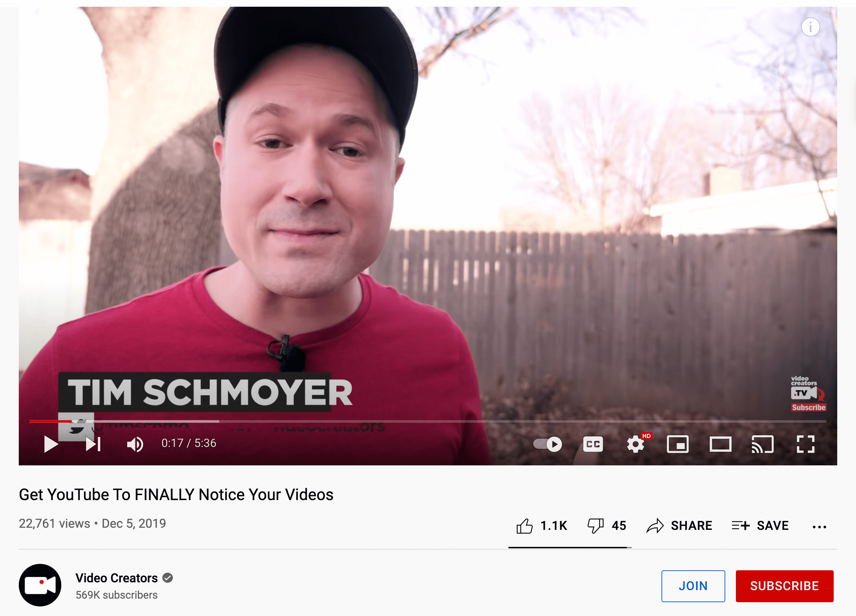The height and width of the screenshot is (616, 856).
Task: Open the three-dot more actions menu
Action: [820, 527]
